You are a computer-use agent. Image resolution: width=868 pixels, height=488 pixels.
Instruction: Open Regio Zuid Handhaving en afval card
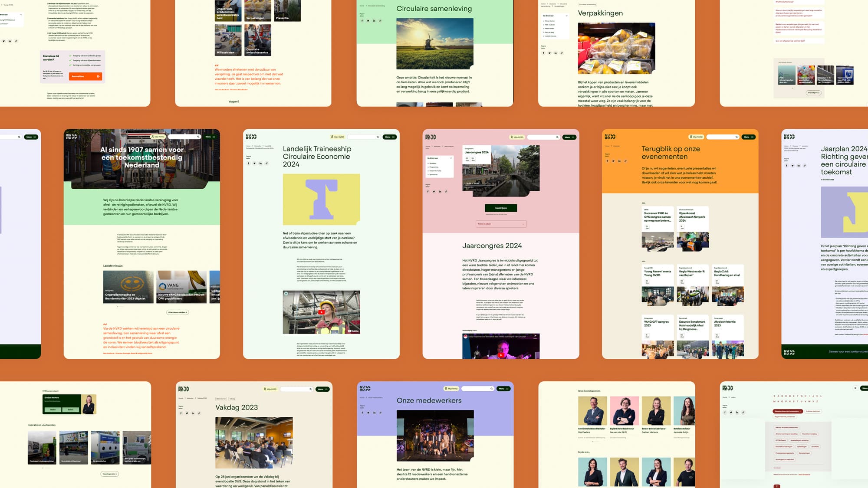click(x=728, y=285)
